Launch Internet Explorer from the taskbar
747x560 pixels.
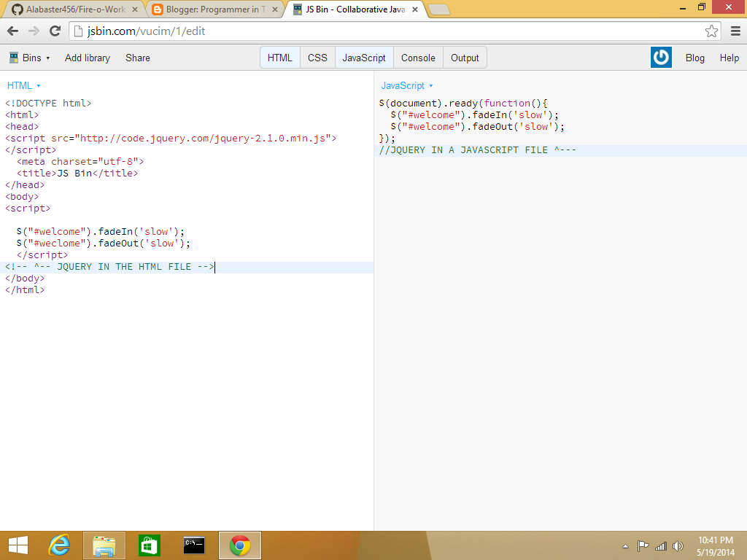(59, 545)
